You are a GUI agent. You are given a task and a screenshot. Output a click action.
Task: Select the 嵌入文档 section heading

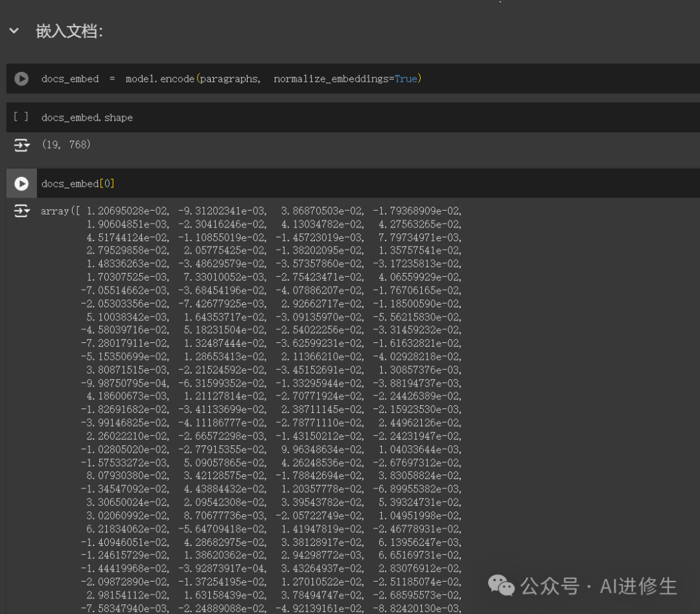tap(69, 31)
